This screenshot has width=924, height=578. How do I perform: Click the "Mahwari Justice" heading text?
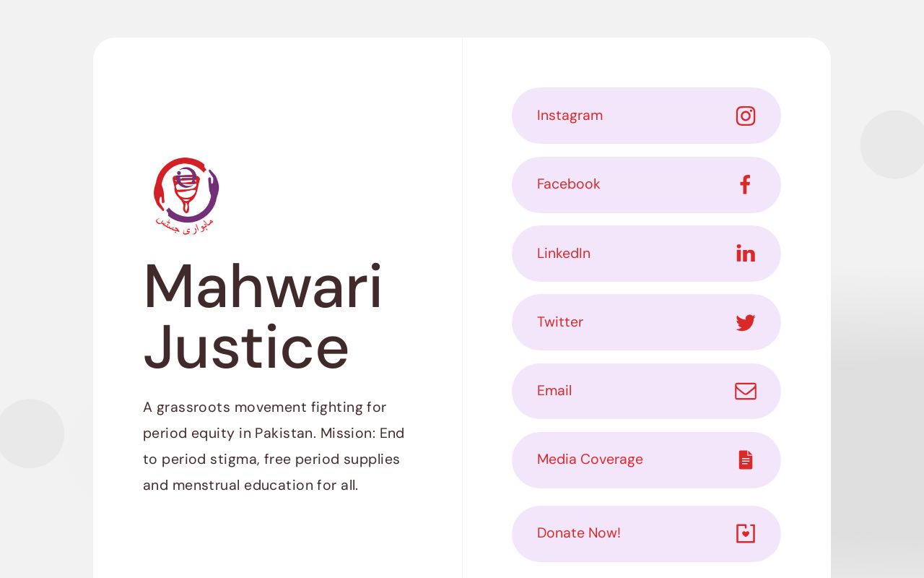click(263, 316)
